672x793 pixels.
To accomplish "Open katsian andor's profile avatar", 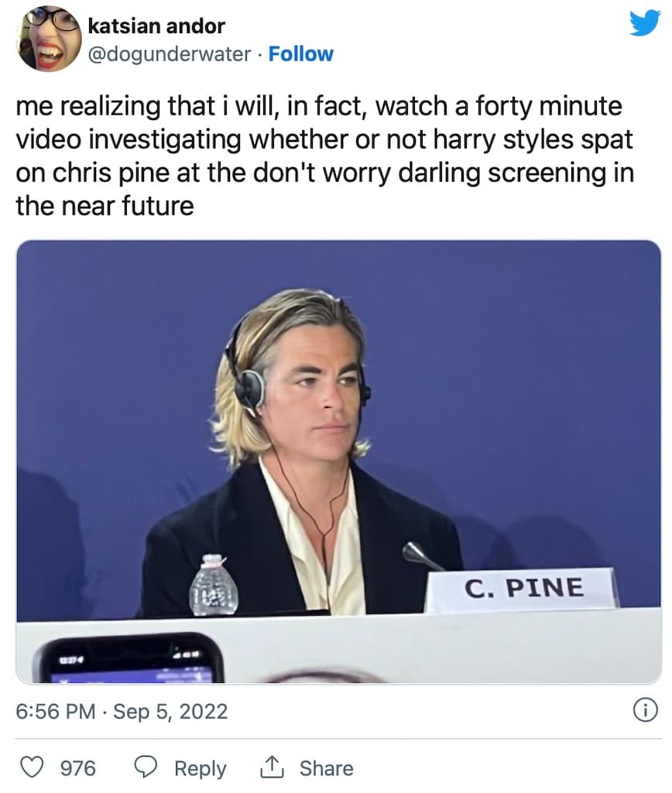I will pos(49,39).
